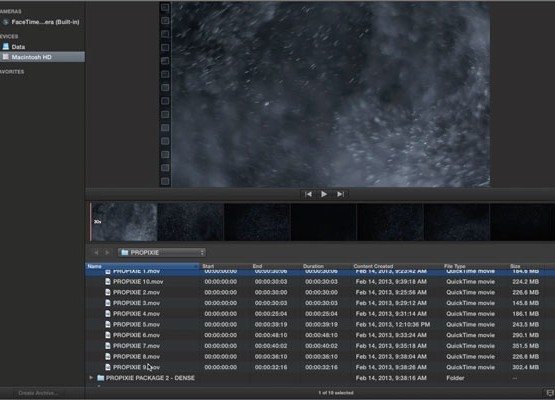Click the 9:38:16 AM folder date cell
Image resolution: width=555 pixels, height=400 pixels.
point(391,378)
